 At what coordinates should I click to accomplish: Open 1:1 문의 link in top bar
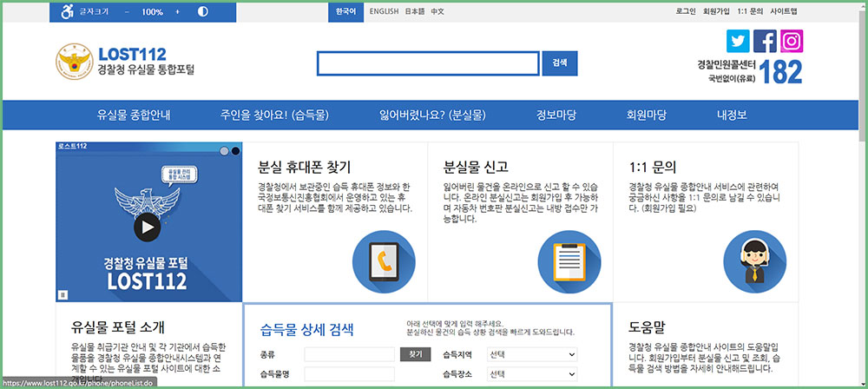750,11
